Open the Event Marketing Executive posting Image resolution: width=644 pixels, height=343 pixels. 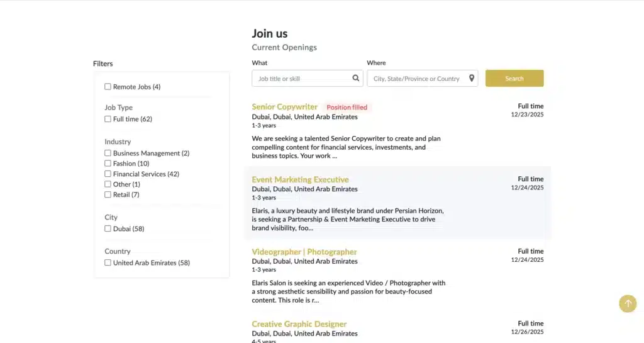pyautogui.click(x=300, y=179)
